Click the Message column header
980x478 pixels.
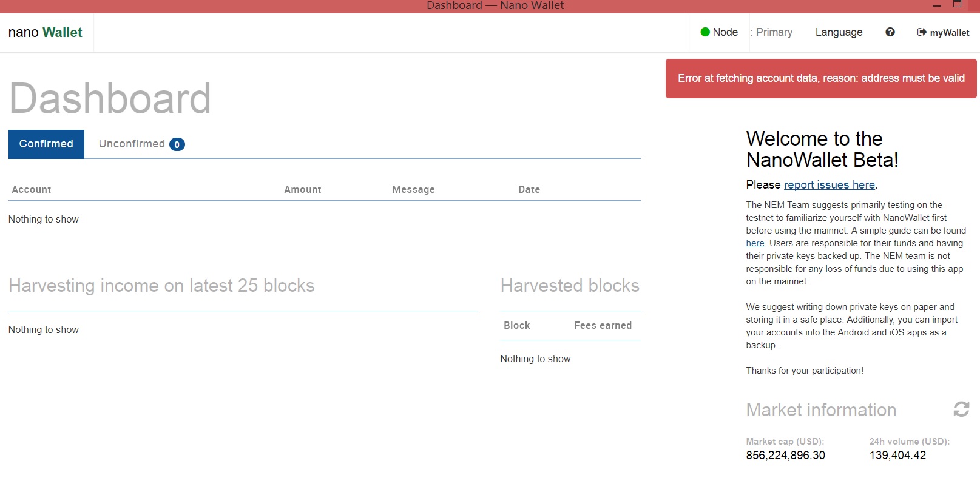(x=413, y=189)
